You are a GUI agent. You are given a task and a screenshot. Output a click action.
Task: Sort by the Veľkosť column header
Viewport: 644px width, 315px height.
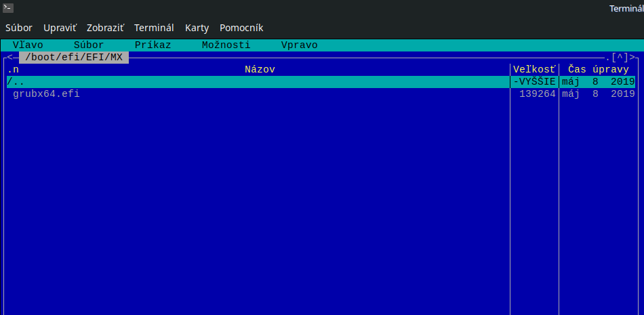point(534,70)
